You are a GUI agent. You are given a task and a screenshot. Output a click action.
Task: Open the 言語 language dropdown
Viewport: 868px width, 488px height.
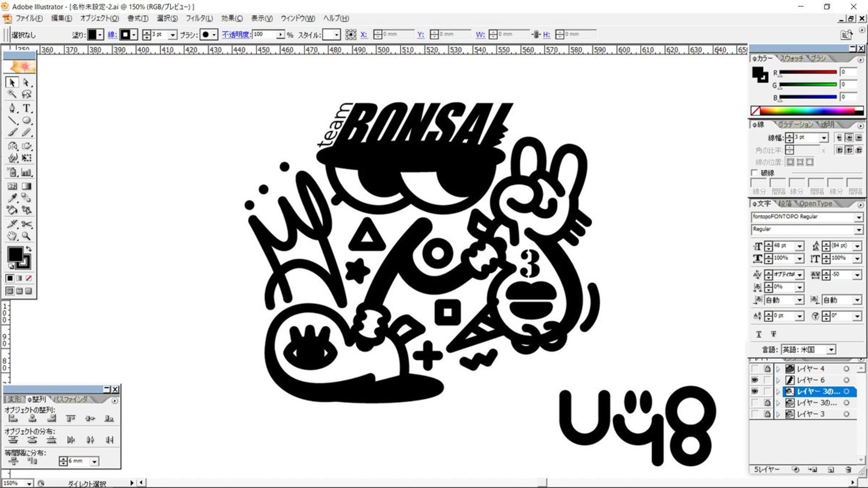click(x=831, y=350)
